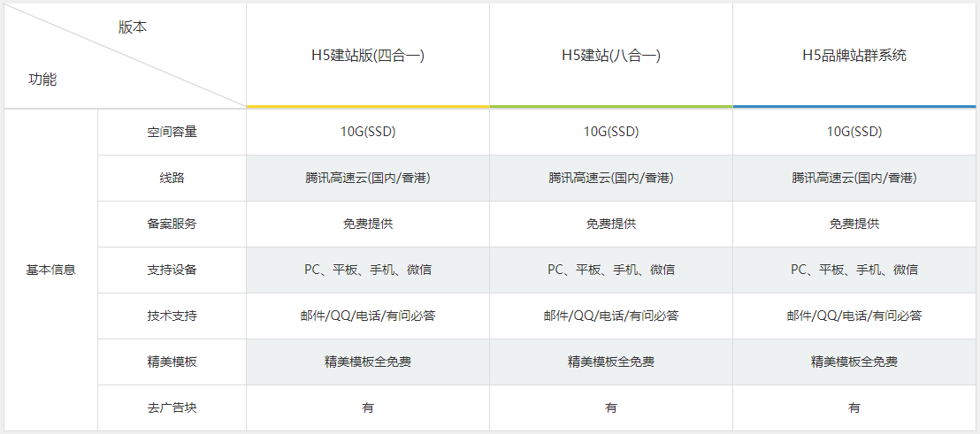Click the 支持设备 row label

172,270
